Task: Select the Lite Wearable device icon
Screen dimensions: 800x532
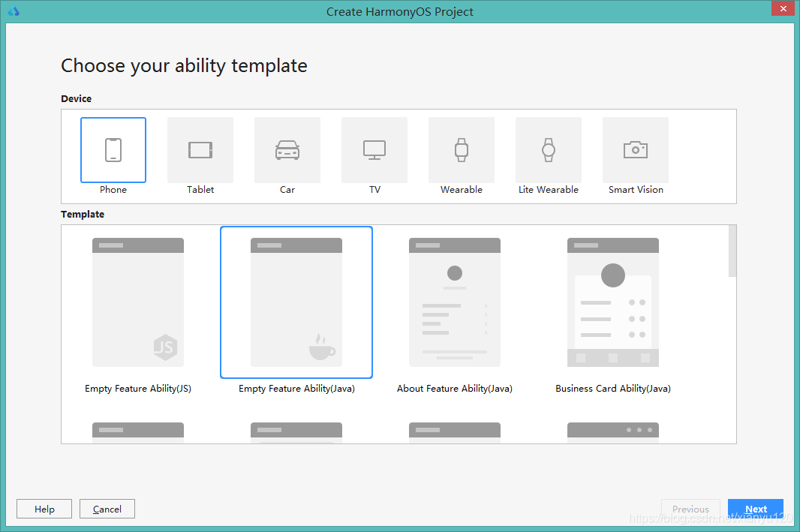Action: 549,150
